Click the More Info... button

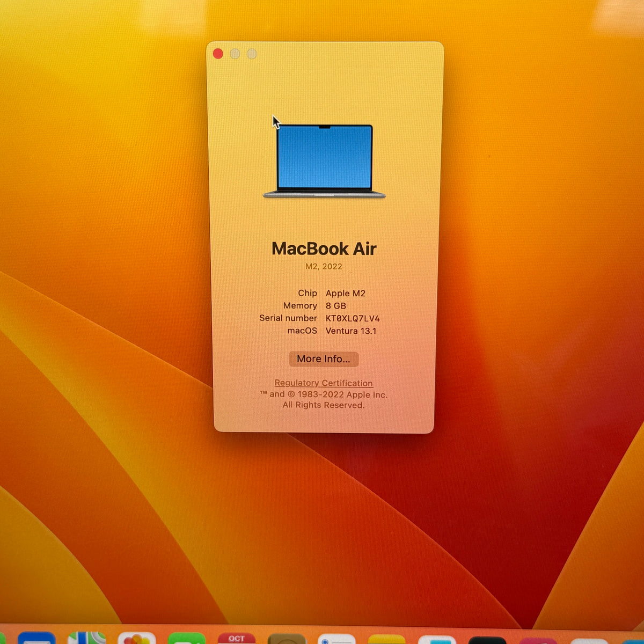click(324, 359)
